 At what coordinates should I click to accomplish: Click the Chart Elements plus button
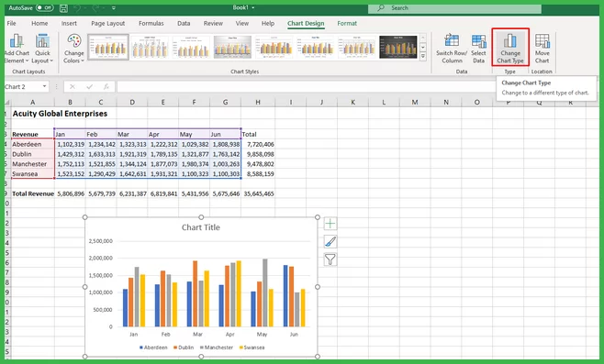coord(330,224)
